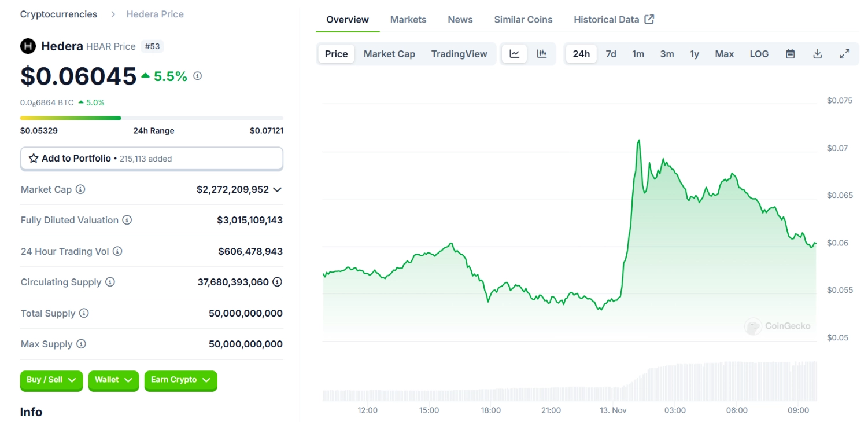Expand the Market Cap value chevron
868x422 pixels.
pos(278,189)
